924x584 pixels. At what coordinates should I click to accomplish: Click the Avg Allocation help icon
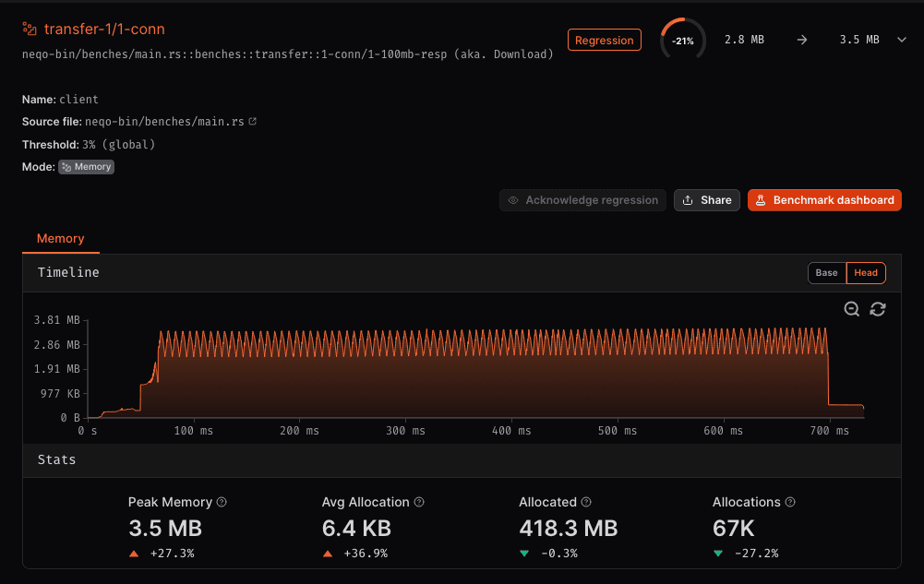[418, 502]
